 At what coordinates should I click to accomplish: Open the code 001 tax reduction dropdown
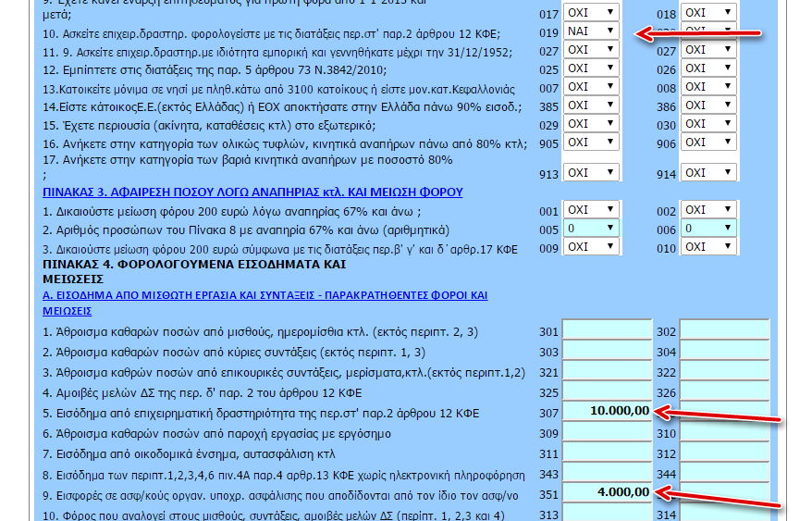pos(590,210)
